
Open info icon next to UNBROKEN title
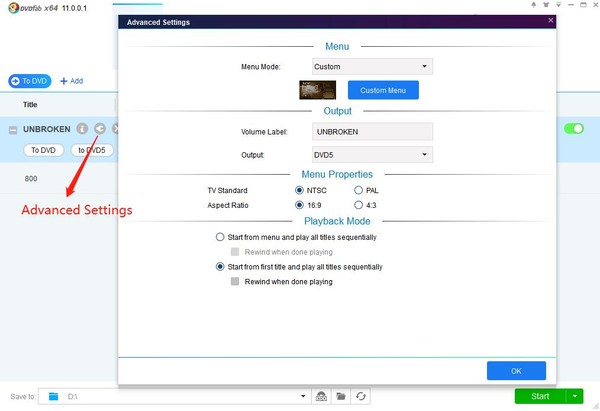tap(82, 129)
